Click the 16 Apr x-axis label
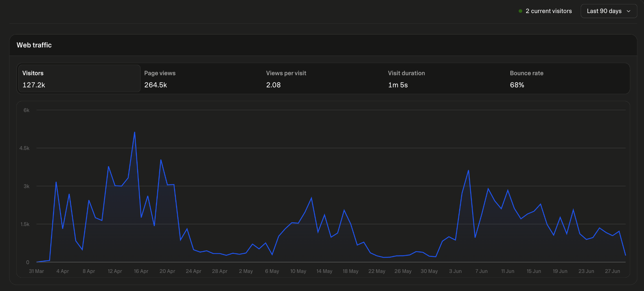The image size is (644, 291). pos(141,271)
